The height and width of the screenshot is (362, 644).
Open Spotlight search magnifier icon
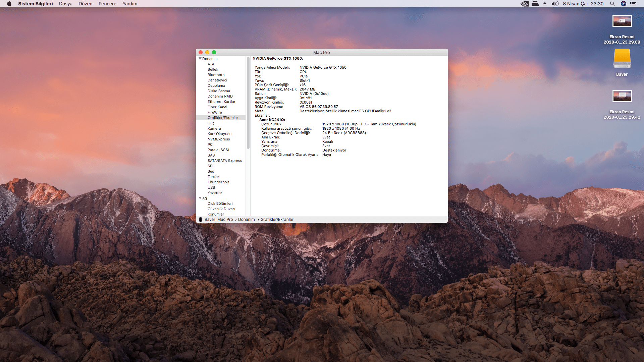[612, 4]
